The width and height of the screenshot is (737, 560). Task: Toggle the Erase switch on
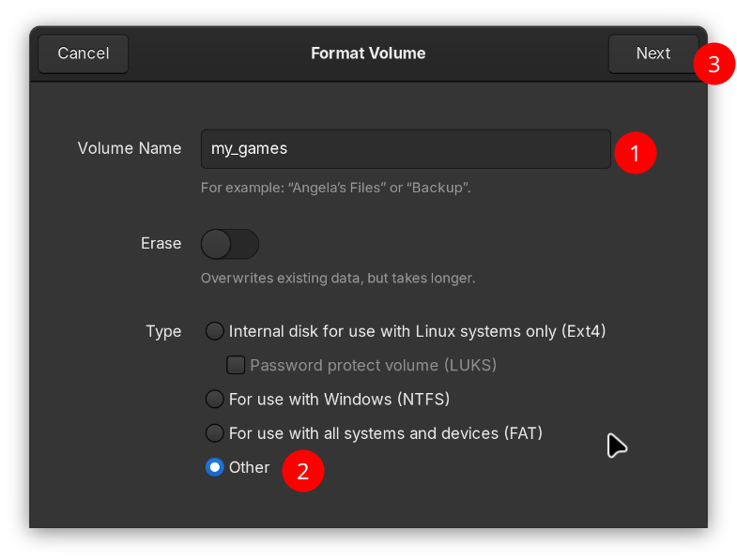pyautogui.click(x=230, y=244)
